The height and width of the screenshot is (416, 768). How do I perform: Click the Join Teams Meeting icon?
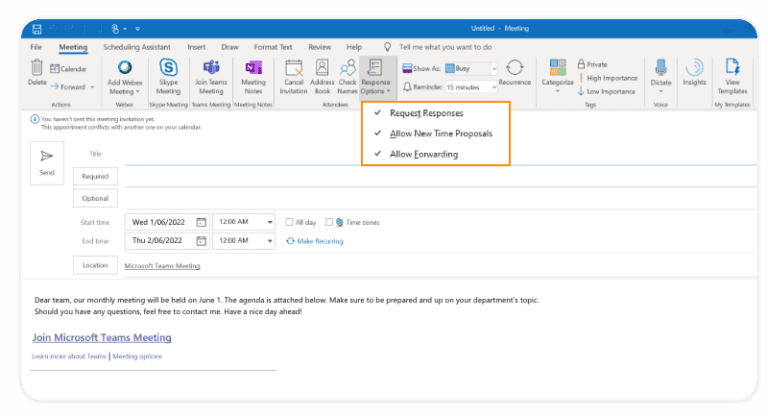pyautogui.click(x=211, y=67)
